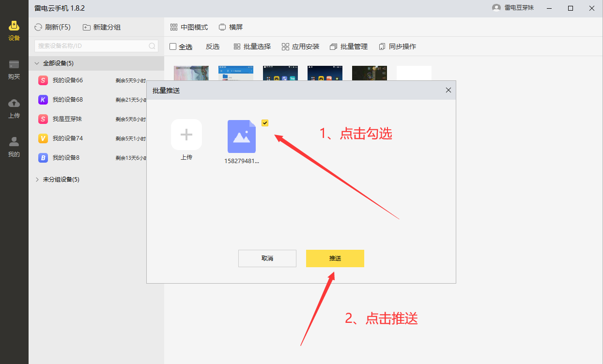The width and height of the screenshot is (603, 364).
Task: Open the Purchase (购买) sidebar tab
Action: pos(14,69)
